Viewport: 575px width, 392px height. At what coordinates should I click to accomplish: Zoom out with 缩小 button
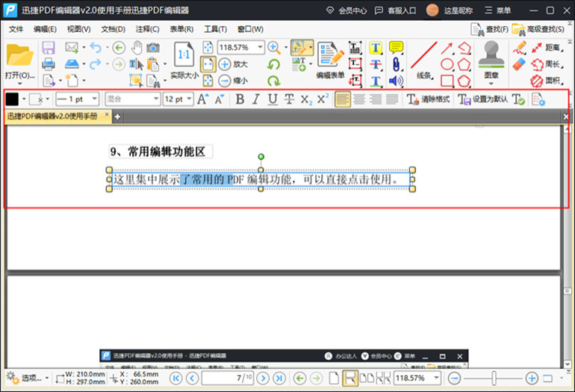[x=233, y=81]
